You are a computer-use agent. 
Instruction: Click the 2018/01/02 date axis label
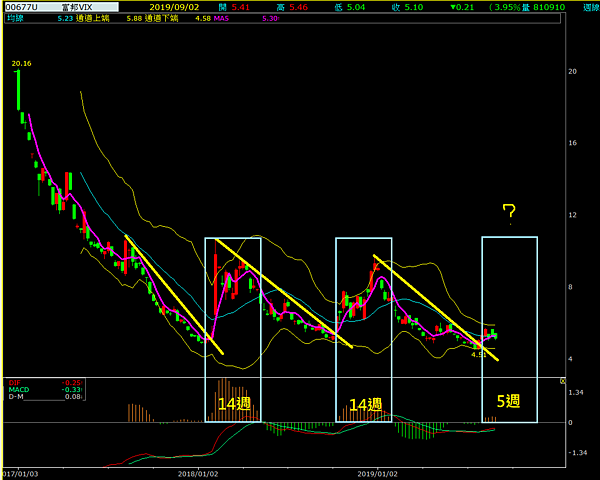(x=198, y=474)
